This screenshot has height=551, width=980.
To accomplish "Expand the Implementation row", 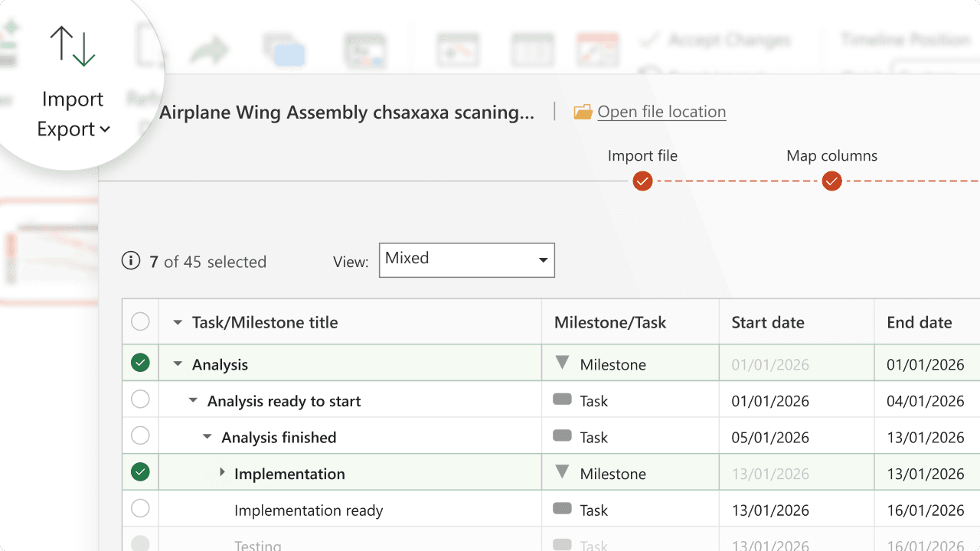I will [x=222, y=473].
